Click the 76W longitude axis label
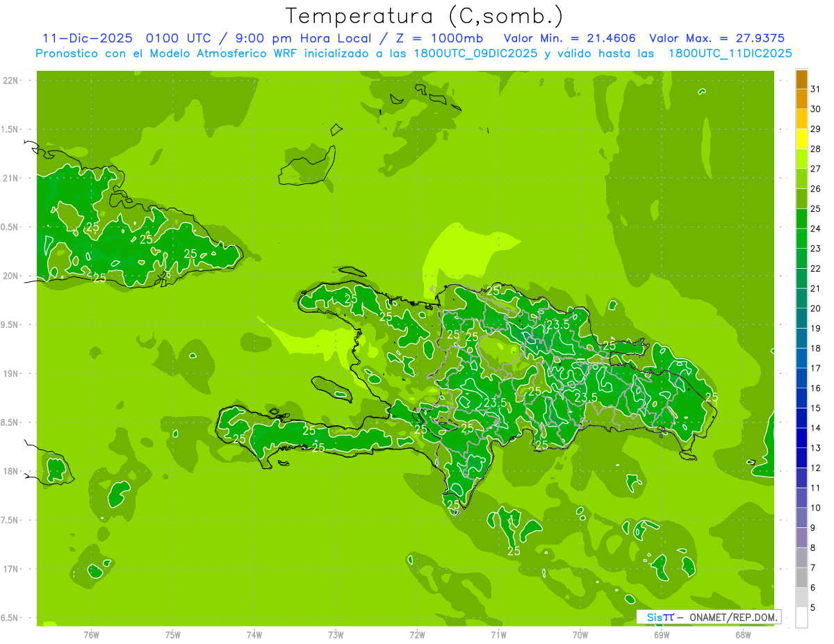This screenshot has width=834, height=644. [x=91, y=634]
